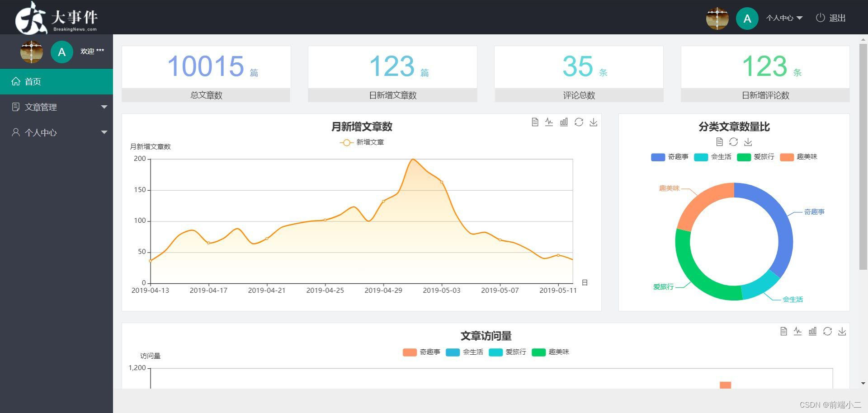This screenshot has height=413, width=868.
Task: Switch 月新增文章数 chart to line type
Action: click(x=549, y=122)
